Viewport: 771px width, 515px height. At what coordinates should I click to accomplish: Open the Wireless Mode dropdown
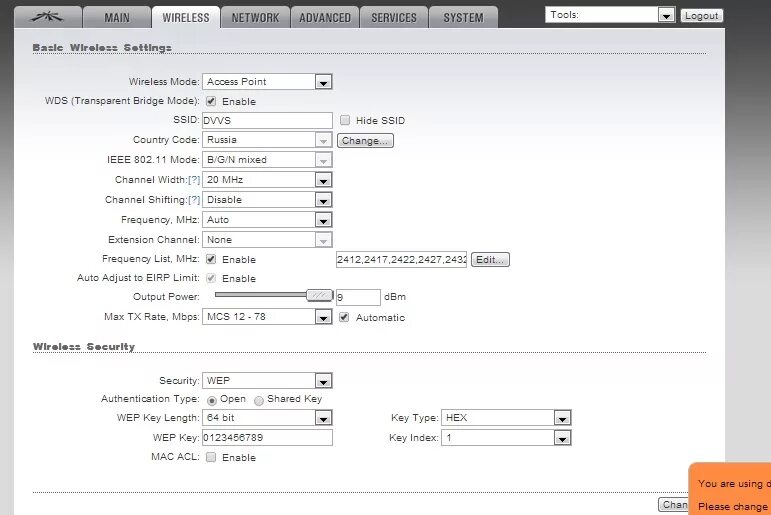(x=267, y=82)
